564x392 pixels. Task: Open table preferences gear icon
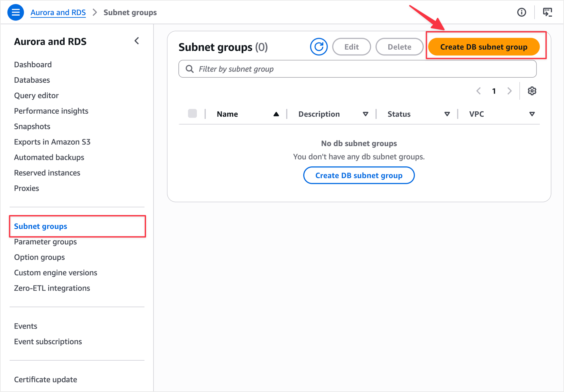tap(532, 91)
